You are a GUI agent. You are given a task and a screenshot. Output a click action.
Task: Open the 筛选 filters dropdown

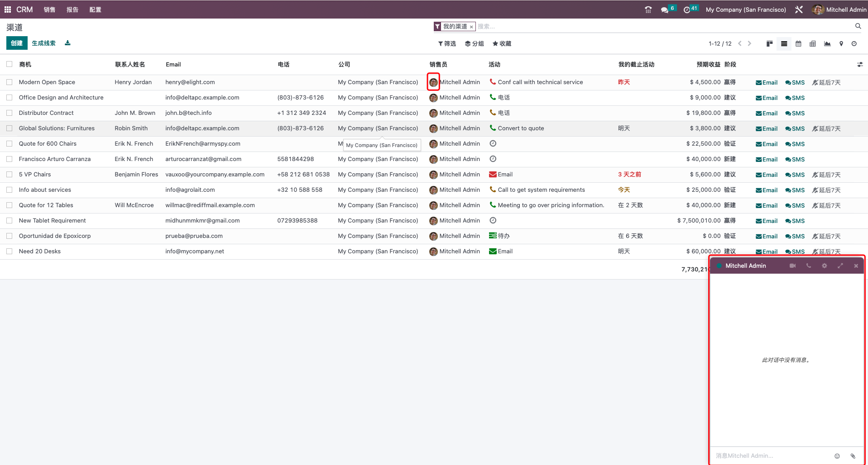[x=447, y=43]
